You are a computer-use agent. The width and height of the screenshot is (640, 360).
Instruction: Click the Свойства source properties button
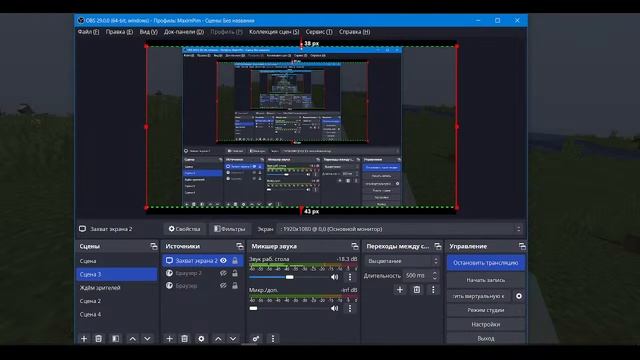(184, 229)
